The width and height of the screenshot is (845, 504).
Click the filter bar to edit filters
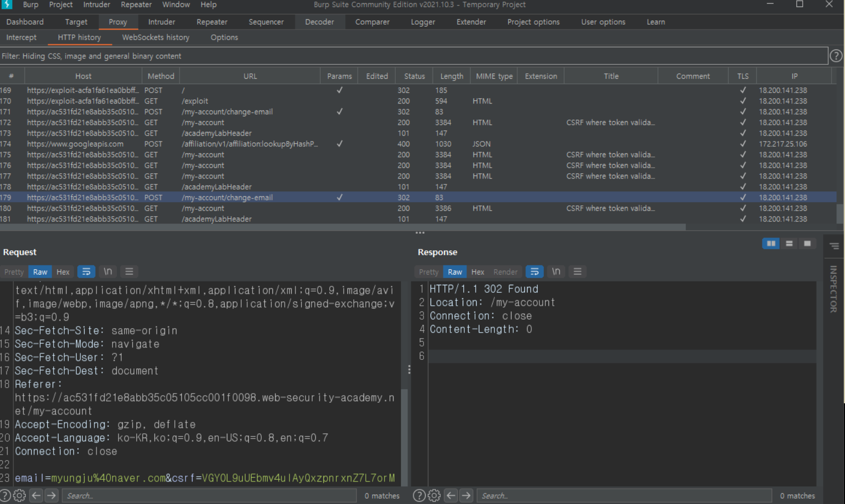click(414, 56)
